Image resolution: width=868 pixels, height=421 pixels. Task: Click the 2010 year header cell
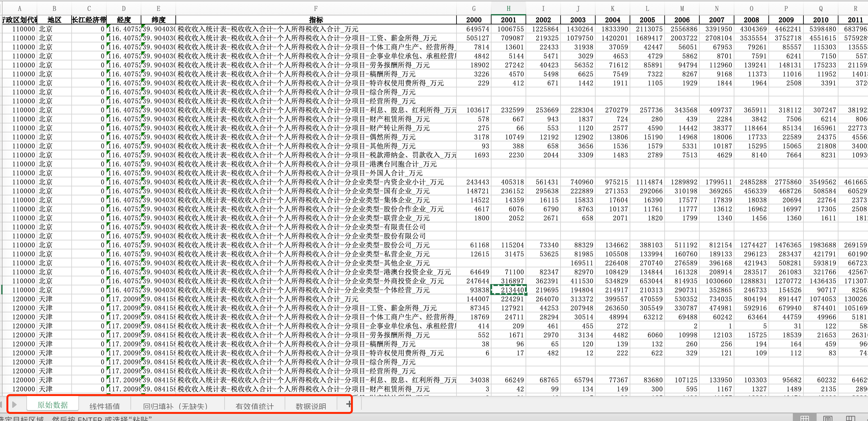[x=820, y=20]
